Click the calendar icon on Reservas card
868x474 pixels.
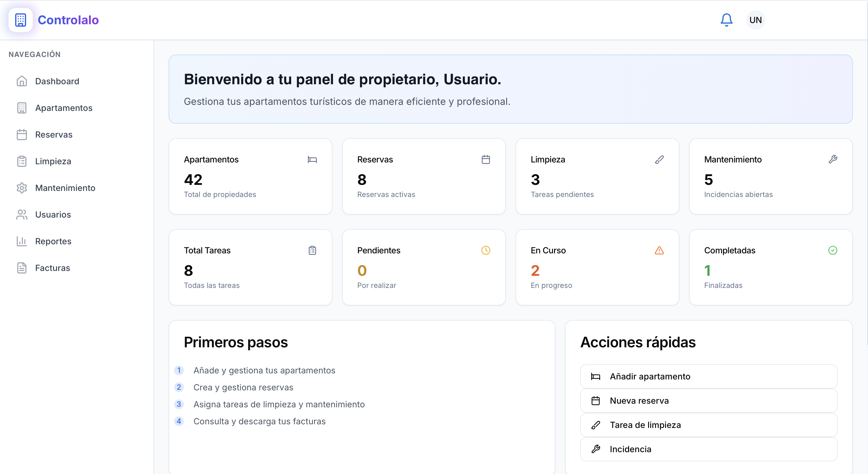coord(486,160)
